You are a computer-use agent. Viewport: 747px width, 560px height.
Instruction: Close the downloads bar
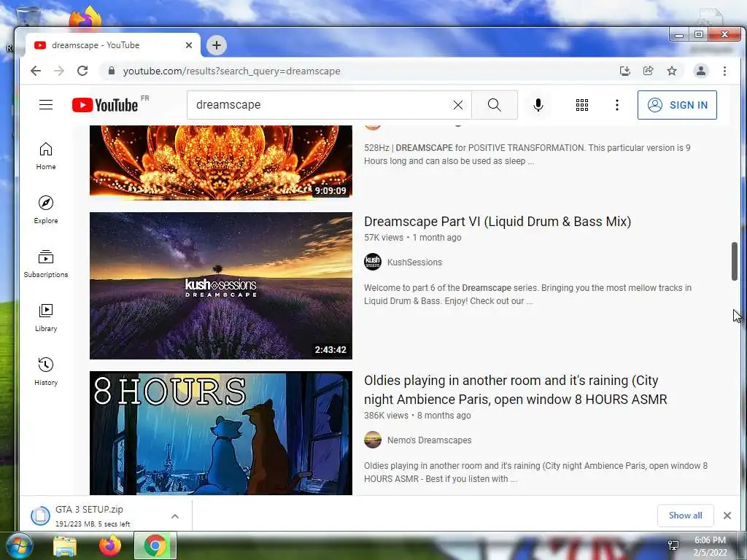[727, 516]
